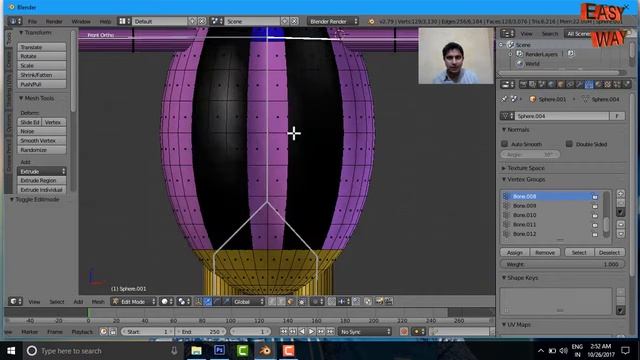
Task: Toggle the 3D manipulator widget
Action: 198,302
